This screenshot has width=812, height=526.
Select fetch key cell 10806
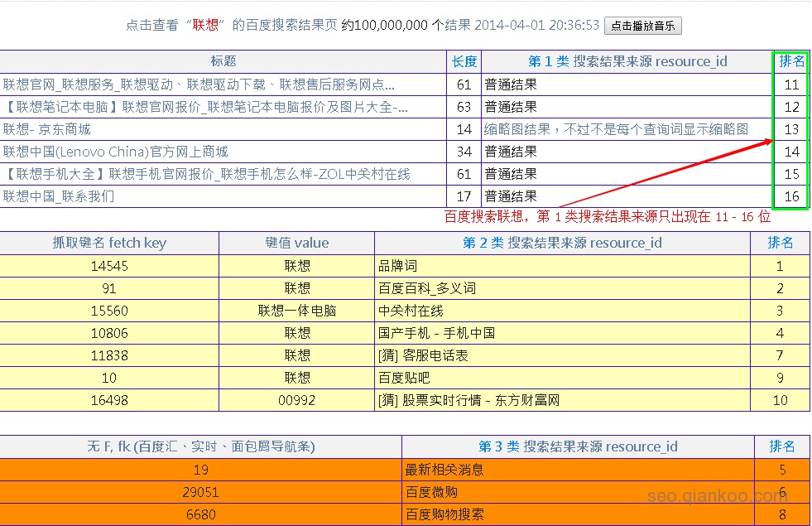pyautogui.click(x=109, y=333)
